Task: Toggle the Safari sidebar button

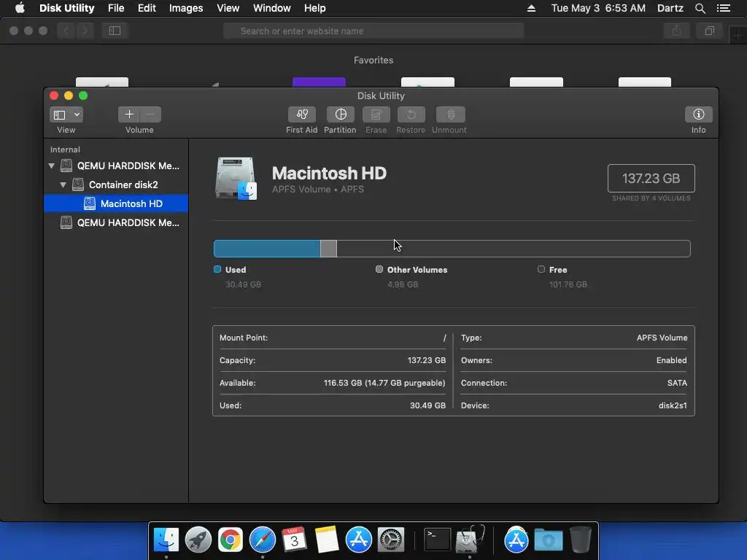Action: click(115, 31)
